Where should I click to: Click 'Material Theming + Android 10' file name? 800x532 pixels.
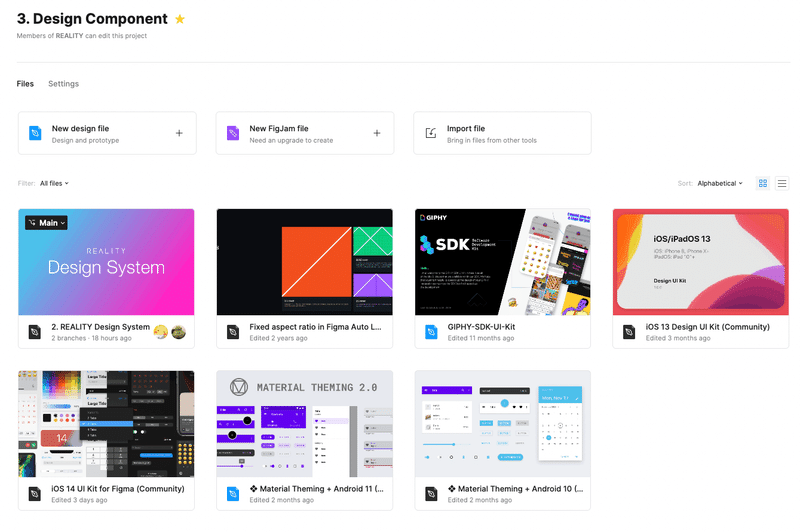515,489
